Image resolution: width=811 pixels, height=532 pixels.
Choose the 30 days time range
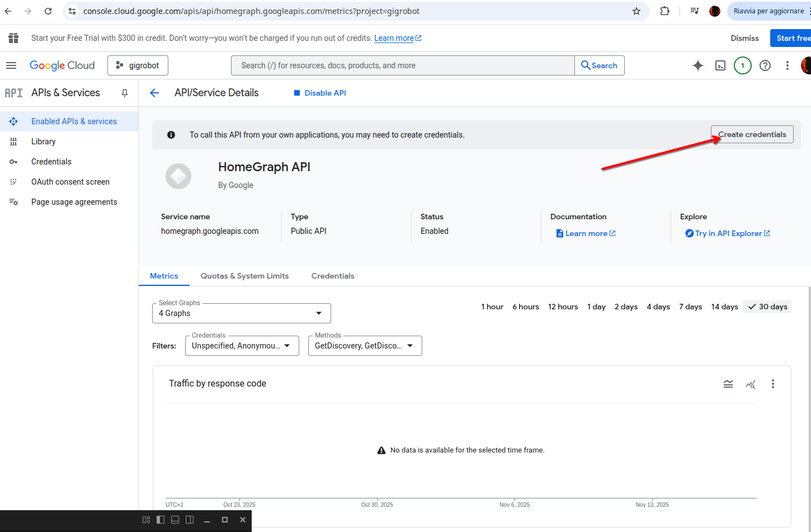(767, 307)
